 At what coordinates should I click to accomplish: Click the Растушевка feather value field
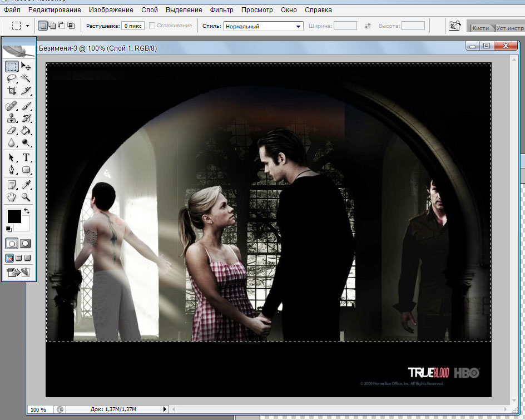pyautogui.click(x=133, y=26)
